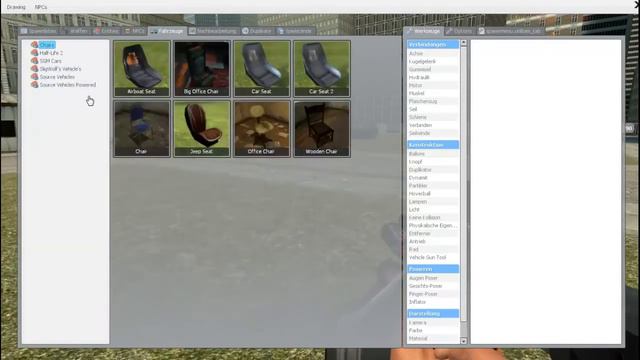The image size is (640, 360).
Task: Select the Chairs category in vehicle list
Action: pos(47,45)
